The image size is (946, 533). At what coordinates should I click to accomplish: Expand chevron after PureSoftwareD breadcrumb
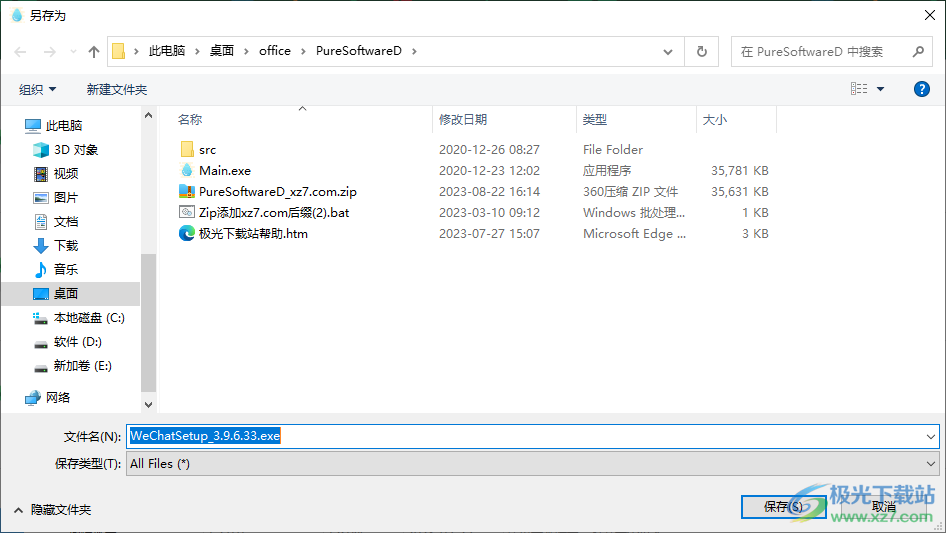coord(414,51)
